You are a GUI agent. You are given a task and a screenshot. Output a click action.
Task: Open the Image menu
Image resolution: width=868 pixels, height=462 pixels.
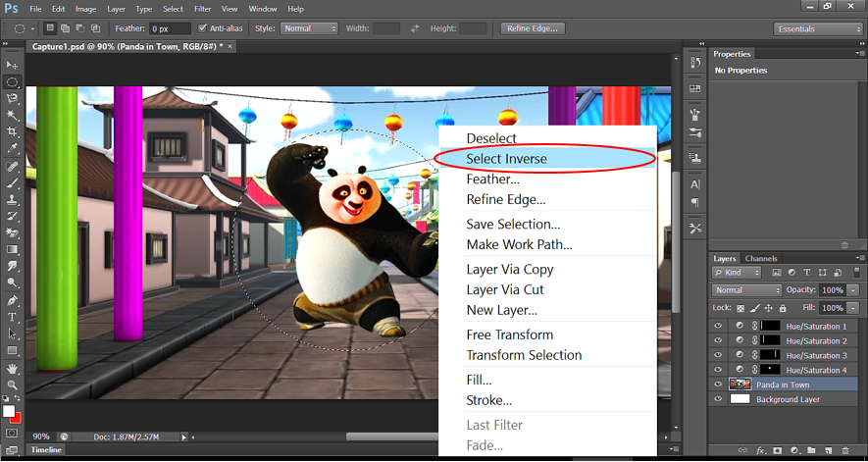tap(85, 9)
